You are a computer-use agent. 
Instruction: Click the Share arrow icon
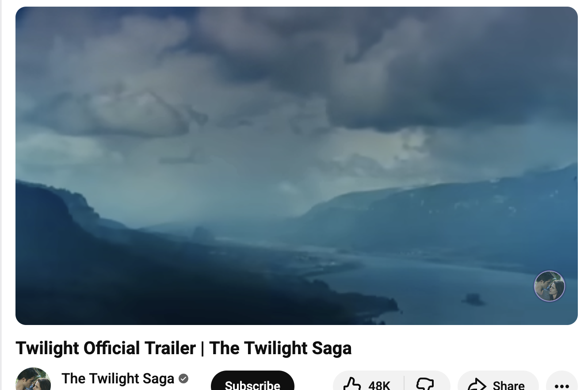point(477,384)
